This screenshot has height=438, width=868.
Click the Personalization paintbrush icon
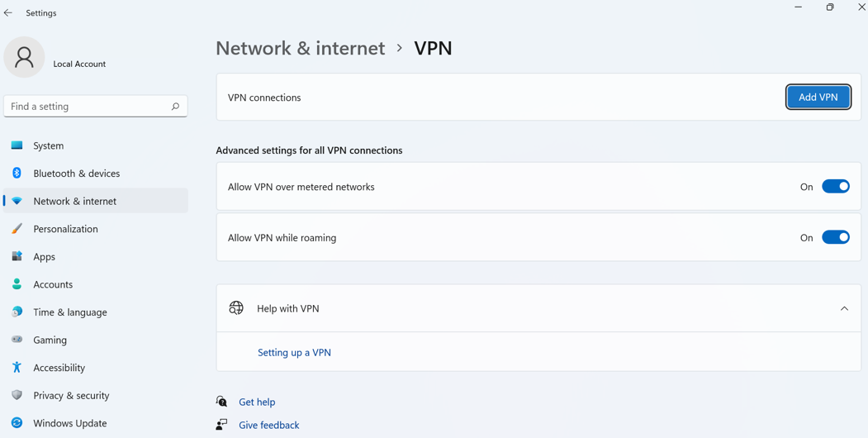click(17, 229)
